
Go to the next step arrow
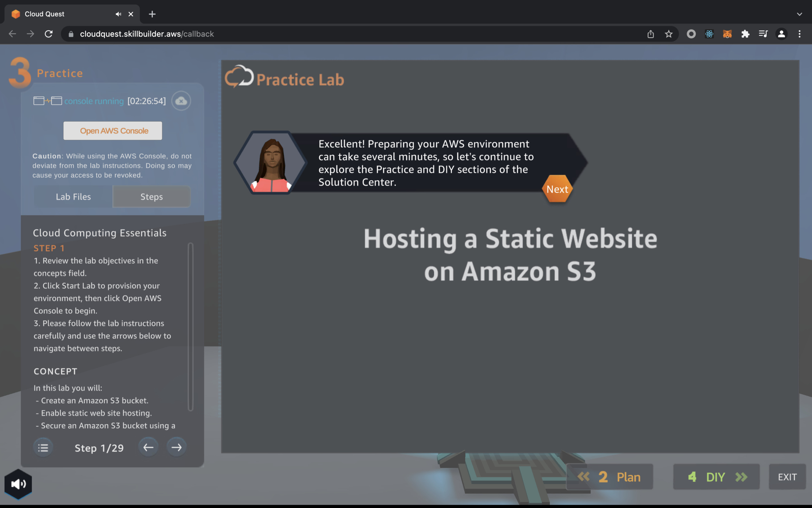(x=176, y=447)
